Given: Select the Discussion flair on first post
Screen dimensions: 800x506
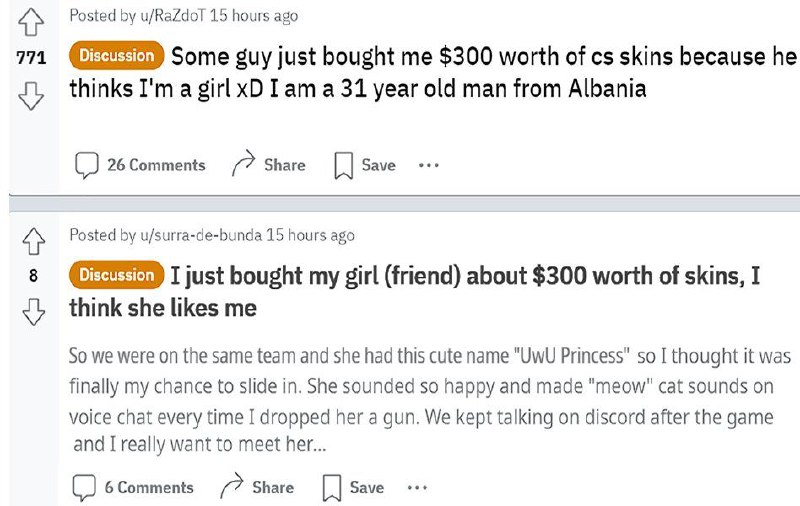Looking at the screenshot, I should 116,56.
